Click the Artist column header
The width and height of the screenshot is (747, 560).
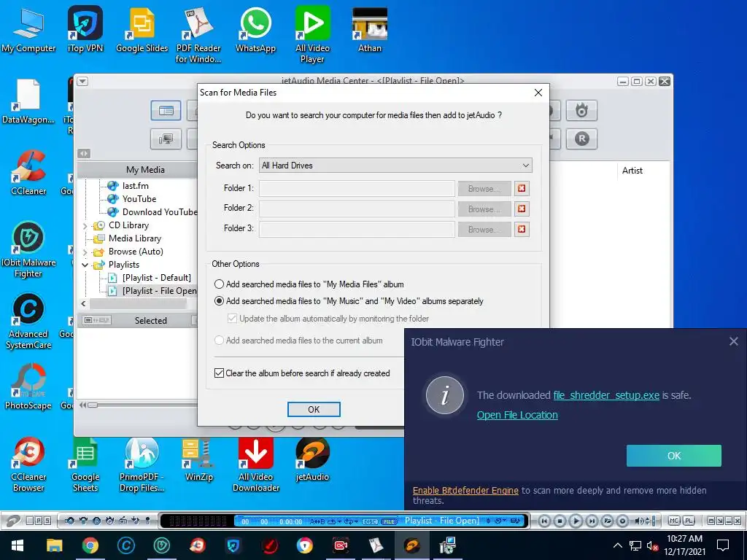632,171
